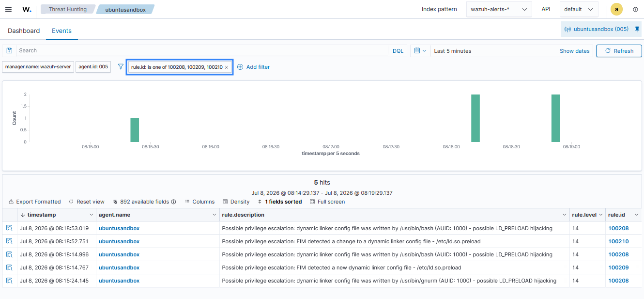
Task: Select the Events tab
Action: pyautogui.click(x=61, y=31)
